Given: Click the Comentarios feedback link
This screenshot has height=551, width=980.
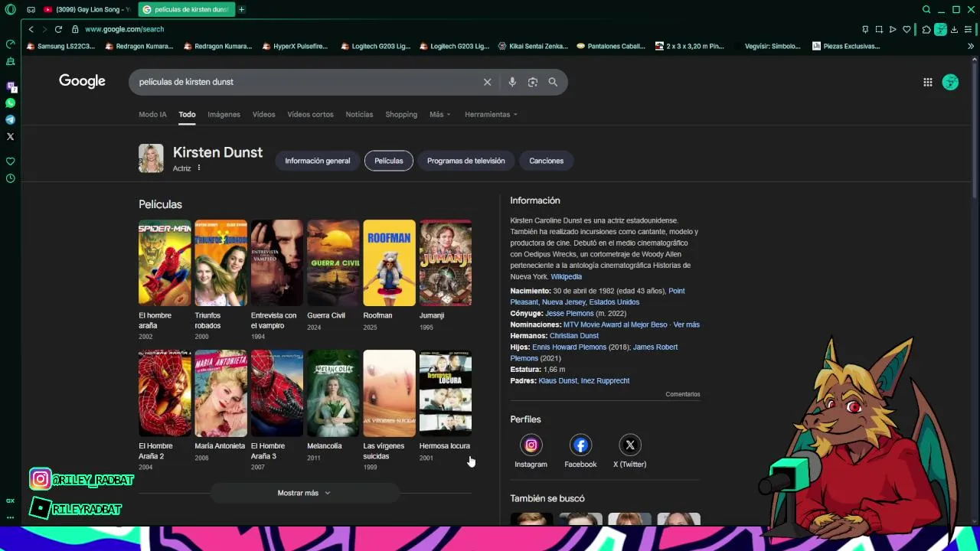Looking at the screenshot, I should click(683, 394).
